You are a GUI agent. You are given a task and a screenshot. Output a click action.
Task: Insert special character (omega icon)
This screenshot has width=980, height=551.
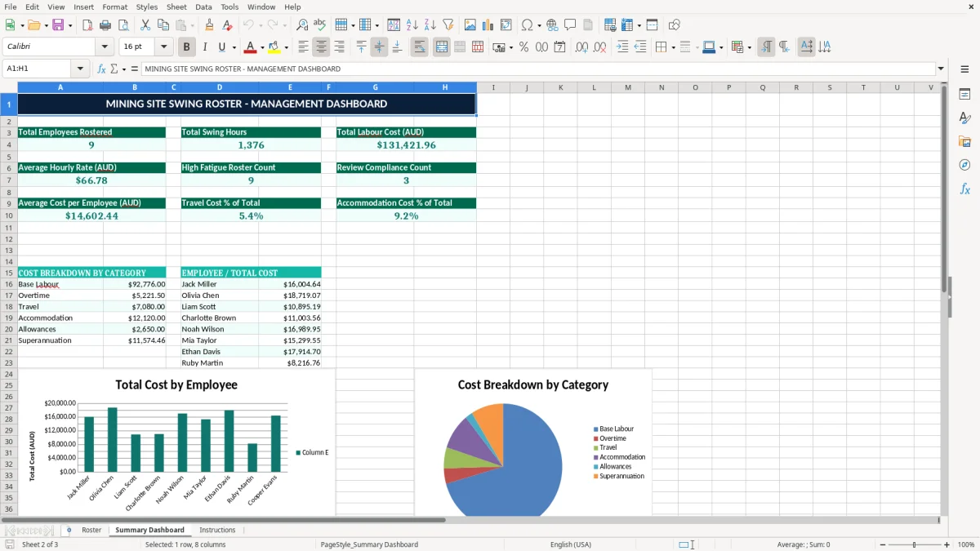527,25
